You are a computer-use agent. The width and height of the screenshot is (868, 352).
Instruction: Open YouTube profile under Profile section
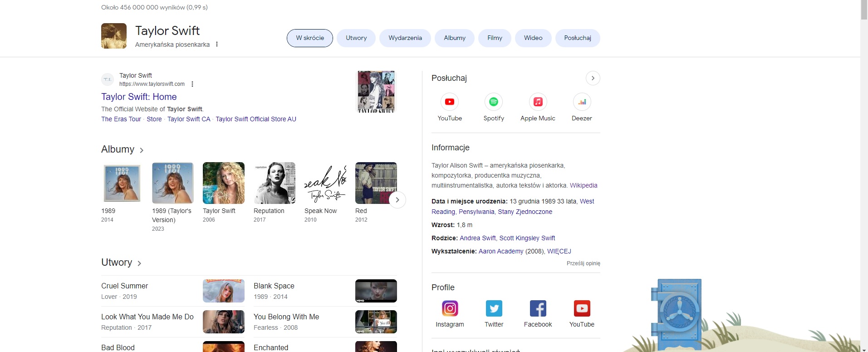point(582,314)
